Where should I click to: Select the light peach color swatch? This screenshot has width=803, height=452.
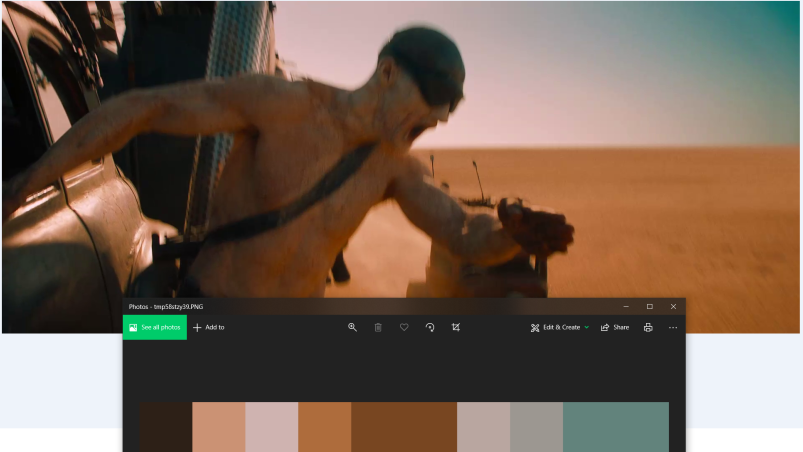coord(218,427)
